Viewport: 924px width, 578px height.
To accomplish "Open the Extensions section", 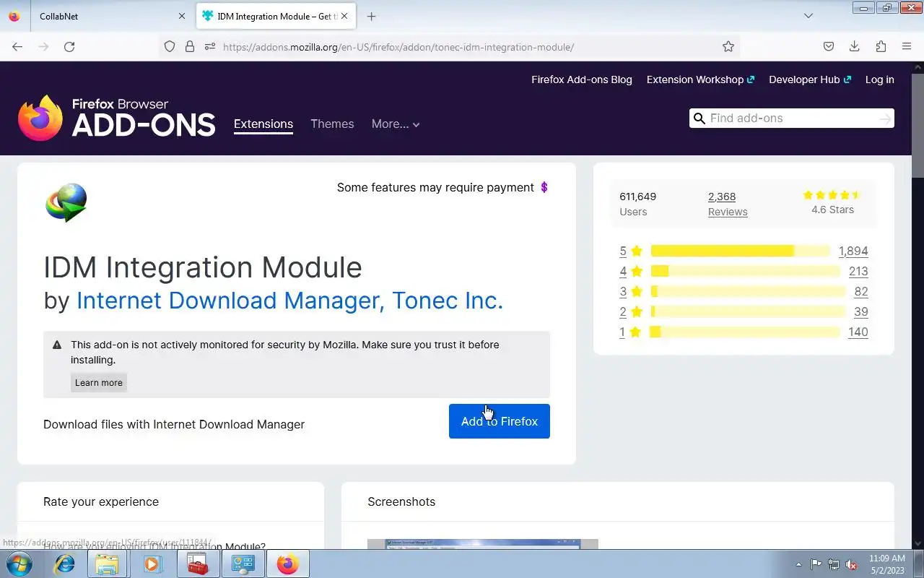I will [263, 124].
